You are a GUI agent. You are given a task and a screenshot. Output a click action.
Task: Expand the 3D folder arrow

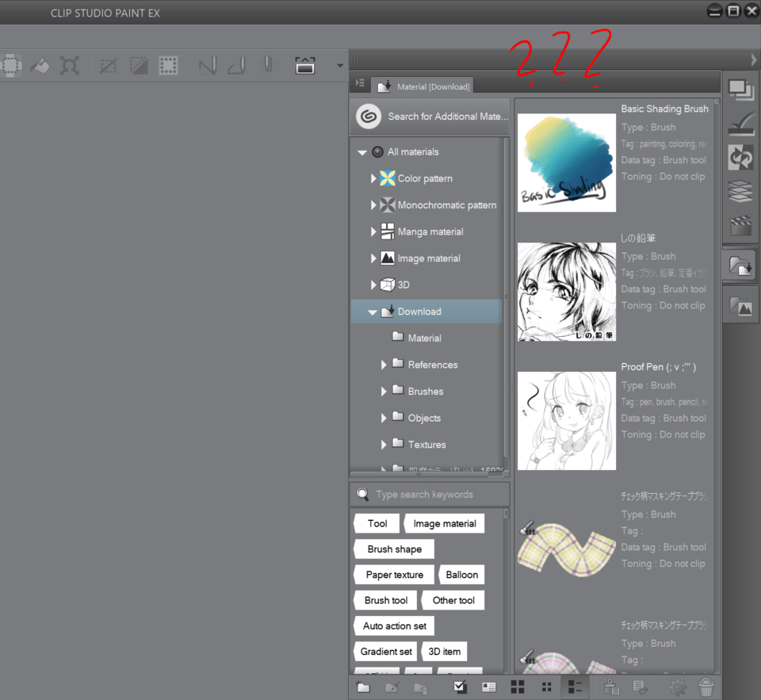(373, 285)
